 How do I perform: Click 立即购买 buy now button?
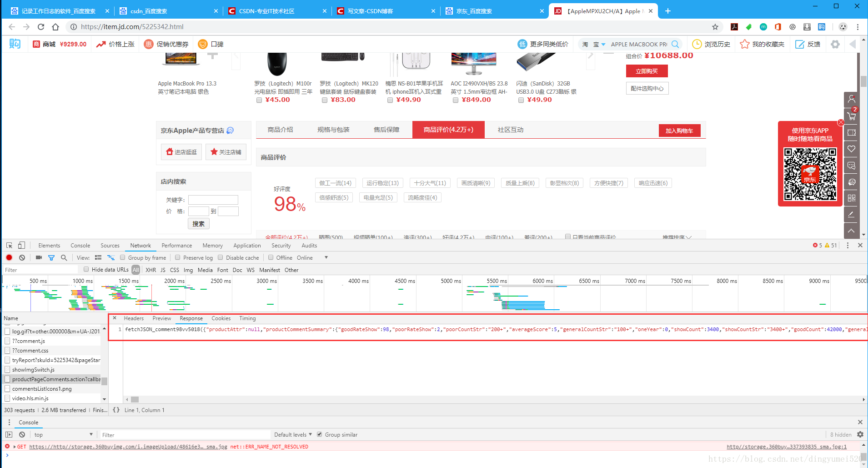tap(647, 71)
